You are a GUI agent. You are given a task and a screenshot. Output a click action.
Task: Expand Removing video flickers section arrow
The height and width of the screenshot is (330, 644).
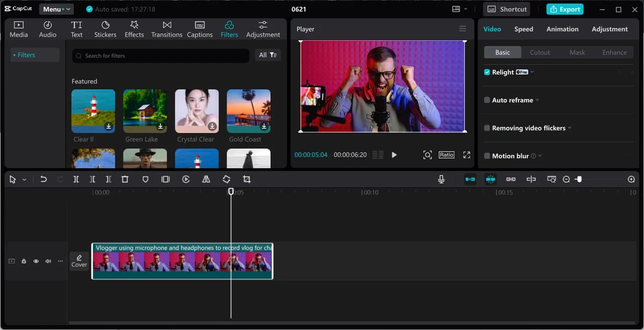coord(570,128)
